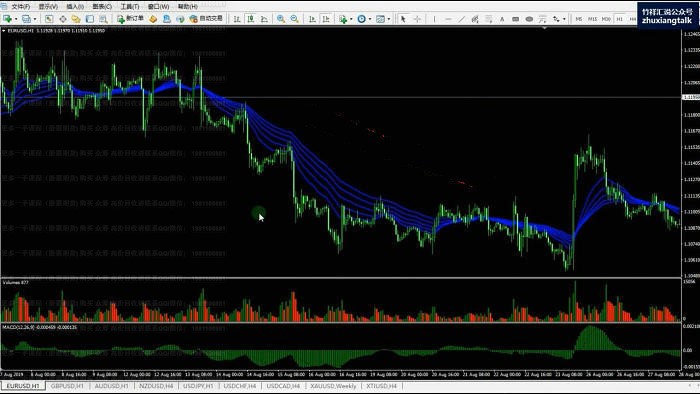Screen dimensions: 700x394
Task: Select the vertical line drawing tool
Action: (434, 19)
